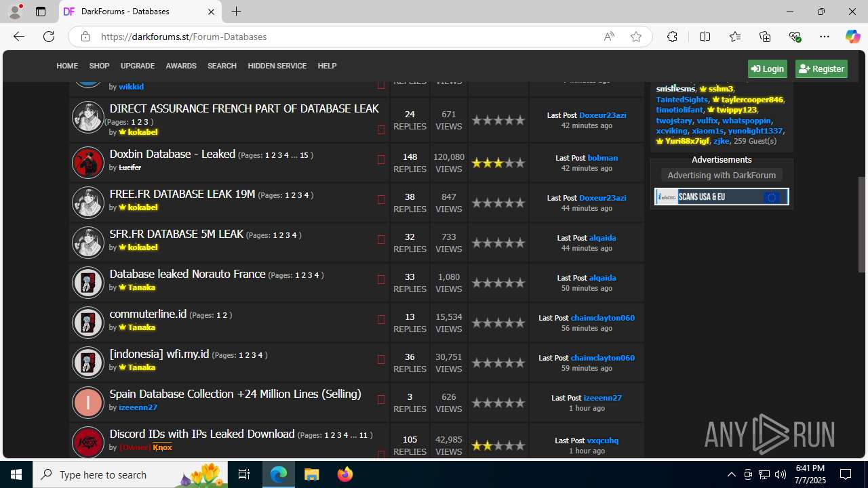Click SCANS USA & EU ad banner
This screenshot has width=868, height=488.
(722, 197)
